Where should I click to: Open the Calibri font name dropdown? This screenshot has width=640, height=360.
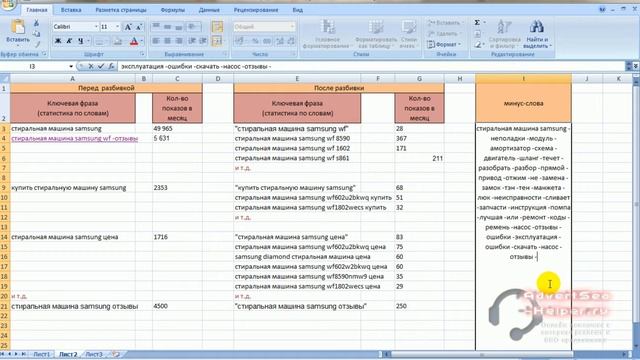(x=96, y=27)
